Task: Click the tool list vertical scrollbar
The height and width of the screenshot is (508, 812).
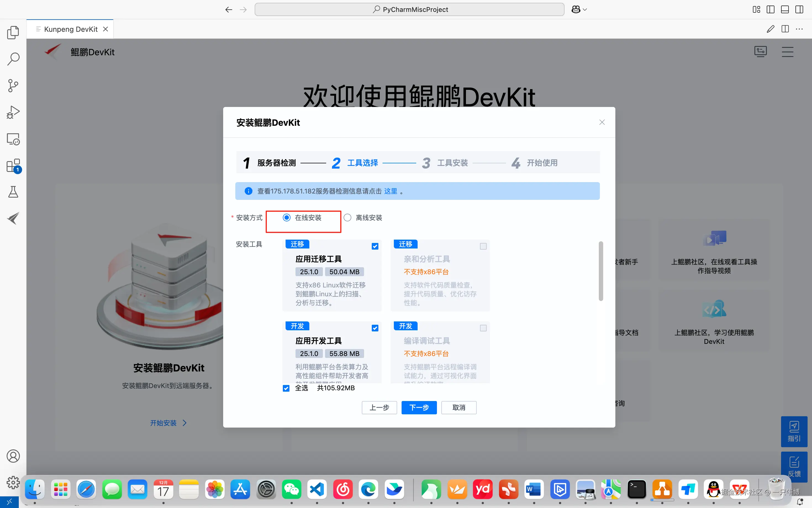Action: tap(601, 271)
